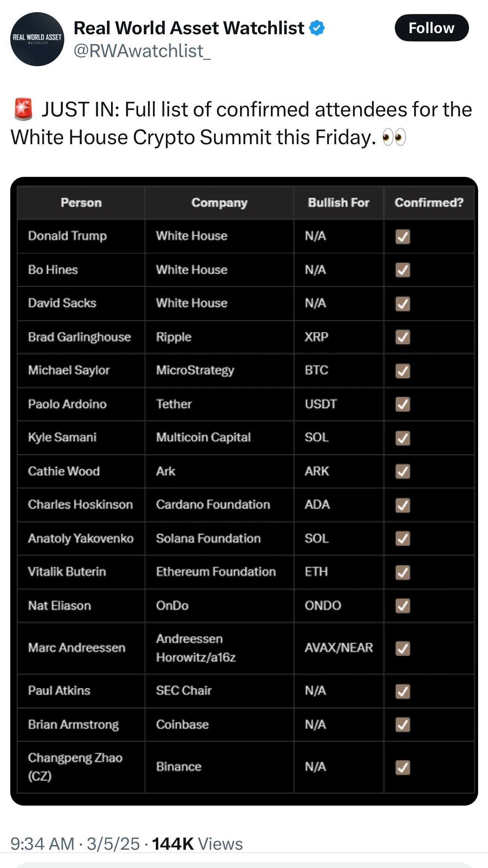Click the red siren emoji in tweet

24,110
